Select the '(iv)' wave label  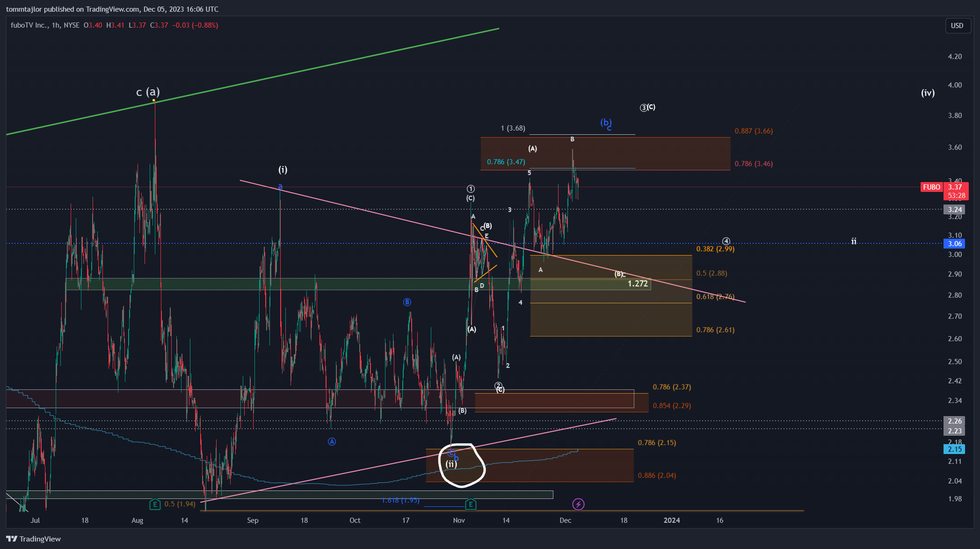click(928, 93)
